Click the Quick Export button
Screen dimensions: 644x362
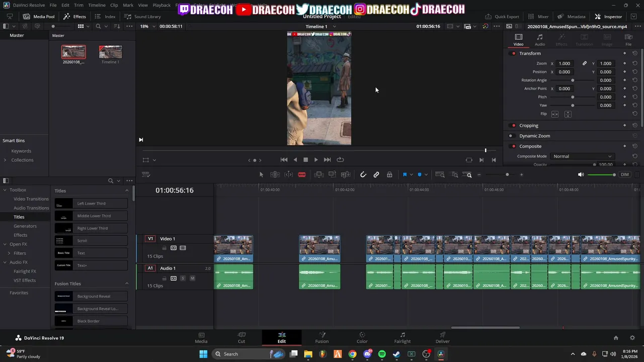tap(502, 17)
